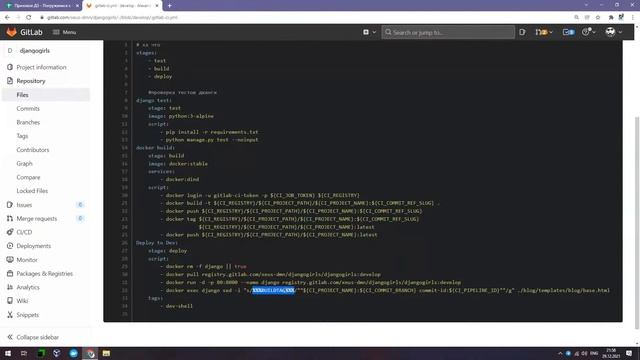640x360 pixels.
Task: Open Repository section in sidebar
Action: (x=31, y=81)
